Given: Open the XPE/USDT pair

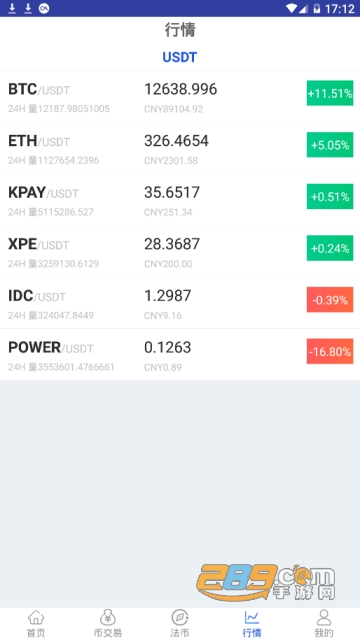Looking at the screenshot, I should (180, 251).
